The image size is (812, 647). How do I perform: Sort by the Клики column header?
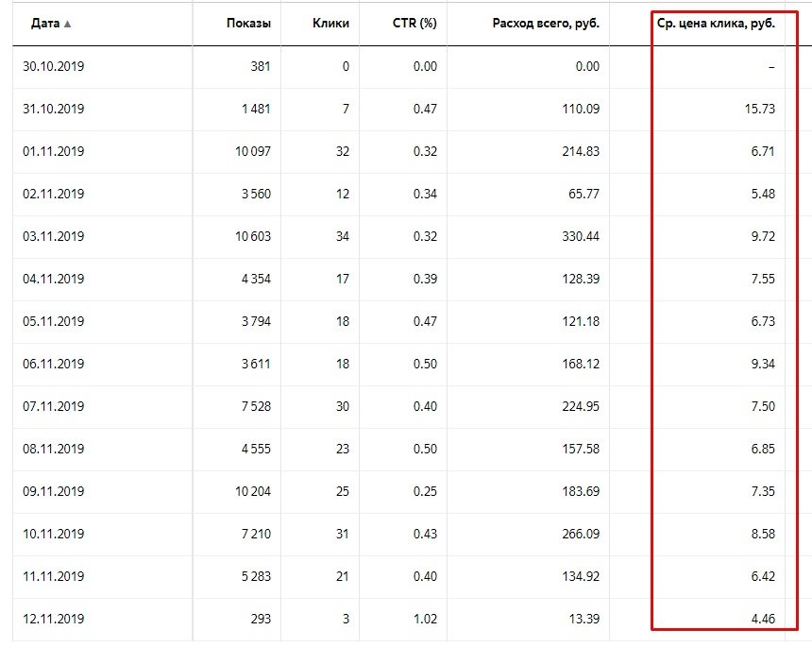(x=330, y=24)
